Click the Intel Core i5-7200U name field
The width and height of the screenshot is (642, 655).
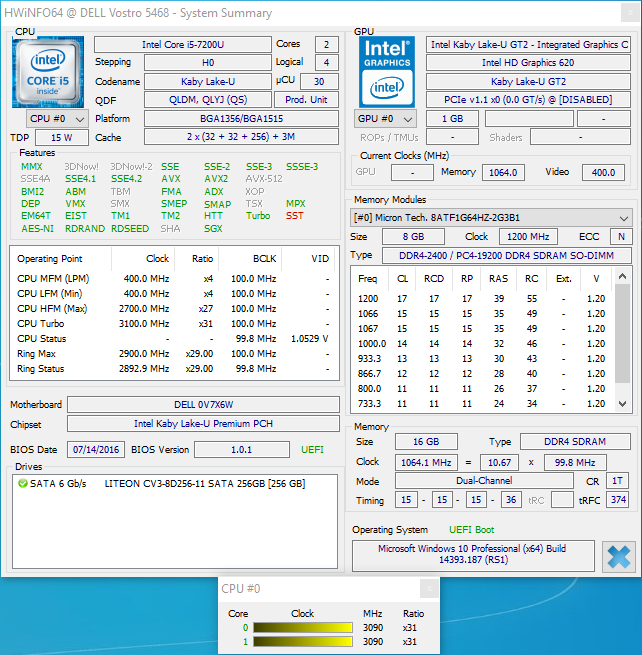(183, 44)
